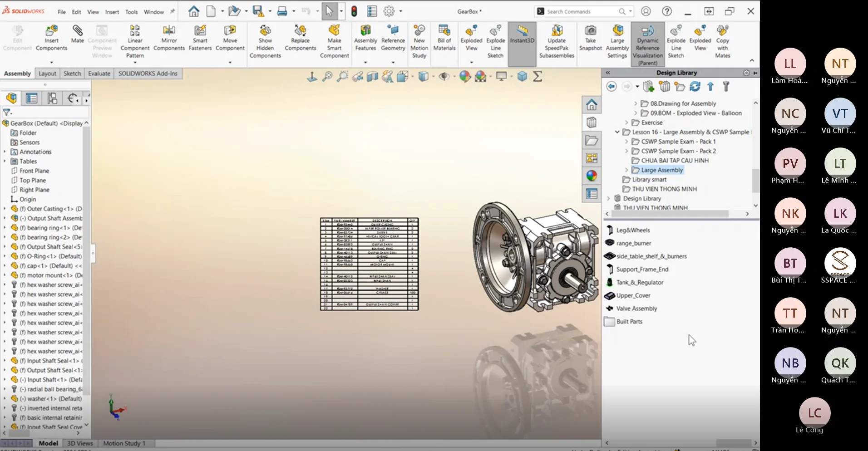Open Linear Component Pattern tool

[x=135, y=41]
